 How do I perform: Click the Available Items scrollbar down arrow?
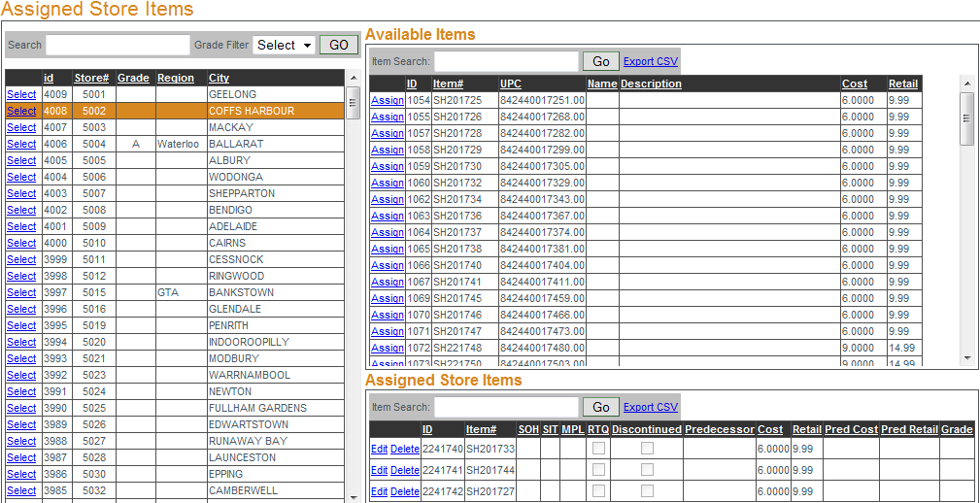(x=966, y=358)
